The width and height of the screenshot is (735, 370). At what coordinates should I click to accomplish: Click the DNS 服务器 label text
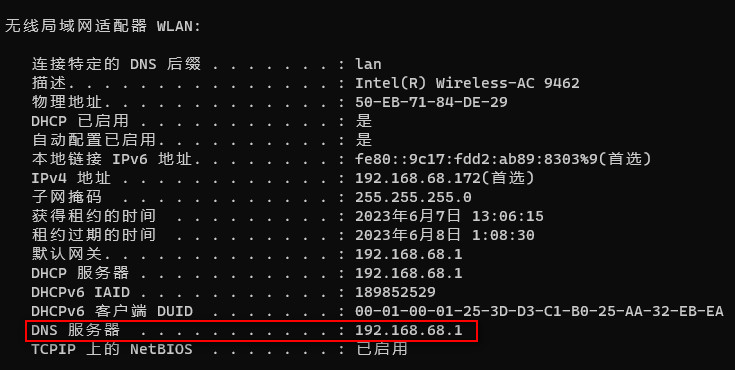point(75,330)
